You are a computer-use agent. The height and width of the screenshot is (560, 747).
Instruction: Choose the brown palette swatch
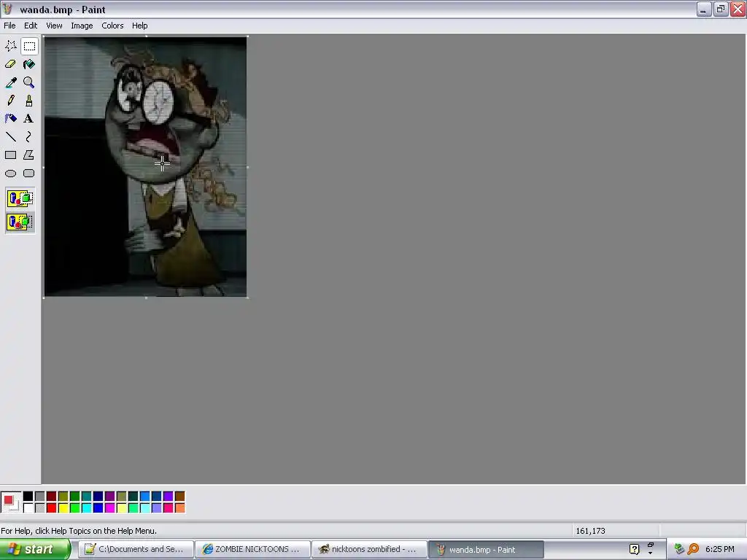(179, 497)
